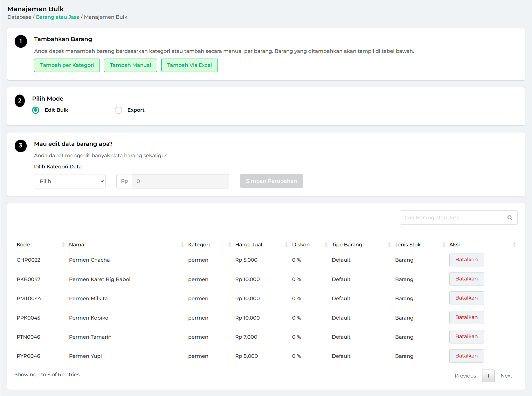
Task: Click the Rp amount input field
Action: (x=181, y=181)
